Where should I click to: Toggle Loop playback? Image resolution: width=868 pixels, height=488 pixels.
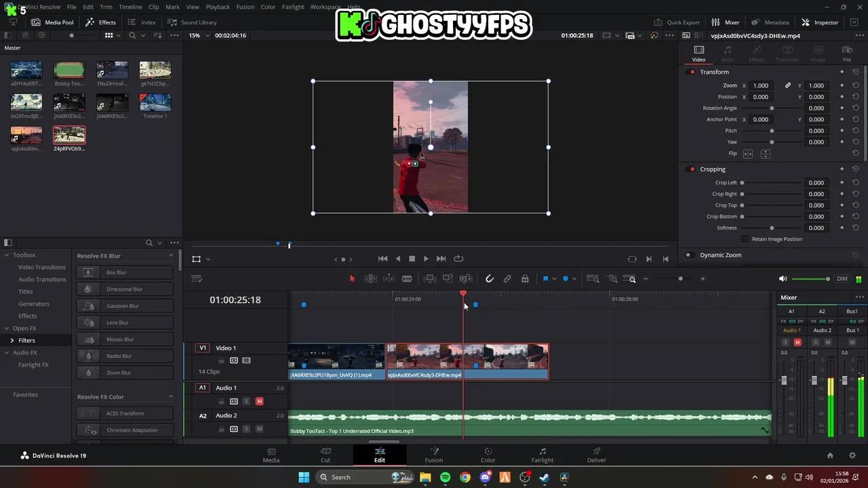[458, 258]
